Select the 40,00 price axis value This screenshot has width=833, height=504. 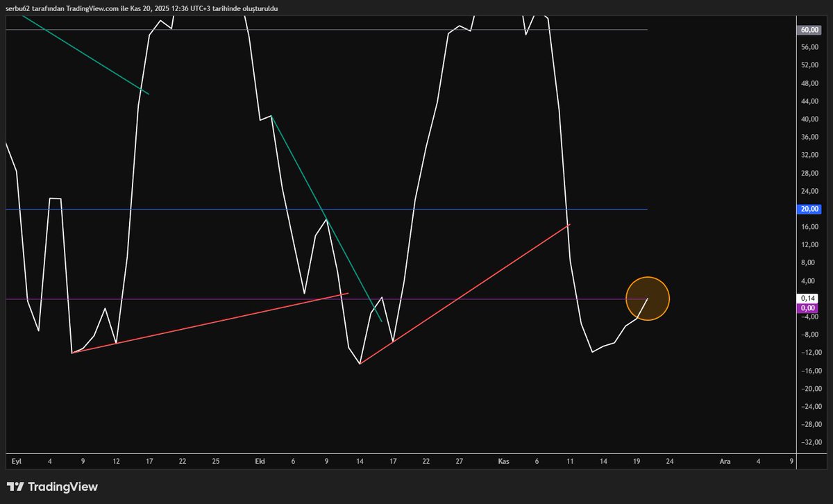(x=808, y=119)
